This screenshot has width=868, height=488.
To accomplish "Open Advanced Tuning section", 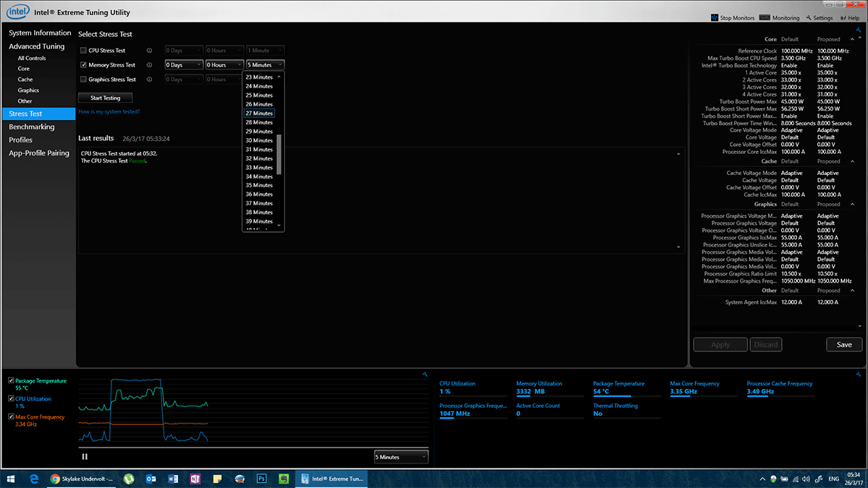I will tap(37, 47).
